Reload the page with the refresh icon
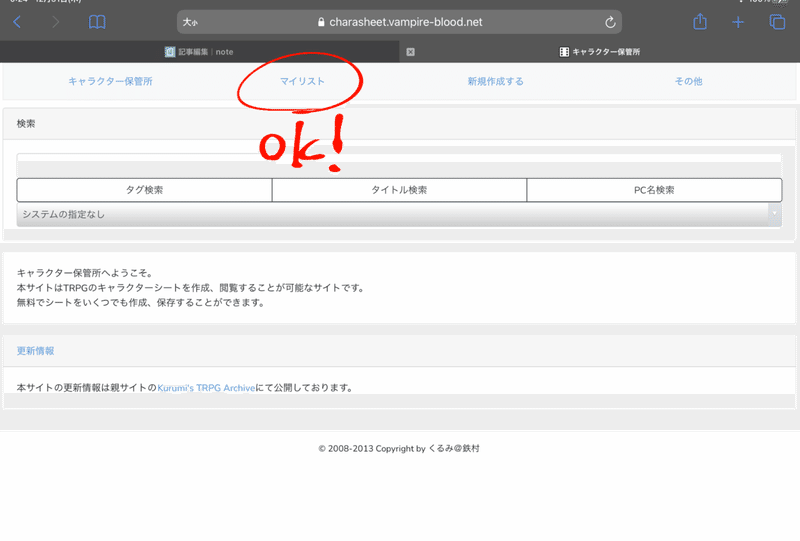 click(x=610, y=22)
